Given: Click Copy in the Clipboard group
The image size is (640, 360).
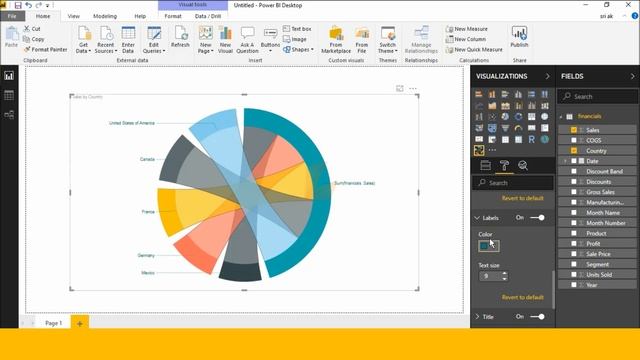Looking at the screenshot, I should click(x=33, y=39).
